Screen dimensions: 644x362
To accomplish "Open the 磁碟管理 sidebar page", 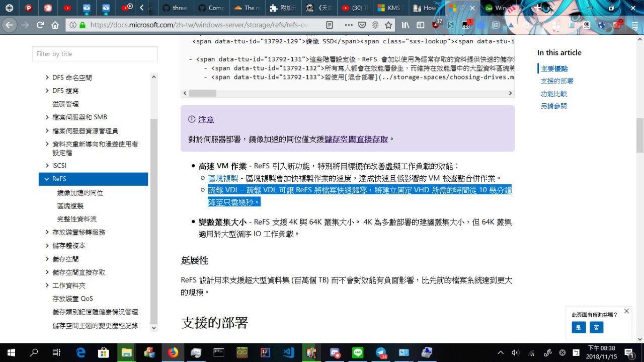I will pos(65,104).
